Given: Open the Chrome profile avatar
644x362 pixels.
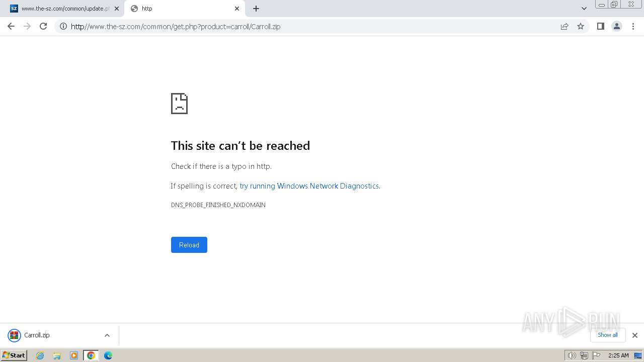Looking at the screenshot, I should point(617,26).
